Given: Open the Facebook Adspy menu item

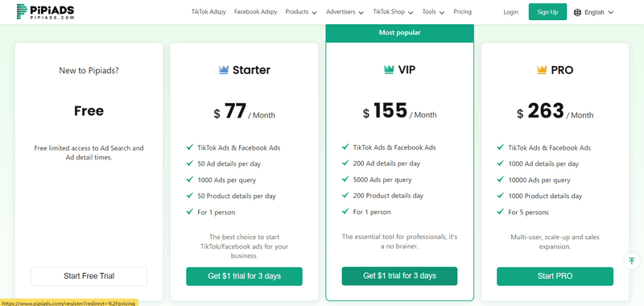Looking at the screenshot, I should [x=255, y=12].
